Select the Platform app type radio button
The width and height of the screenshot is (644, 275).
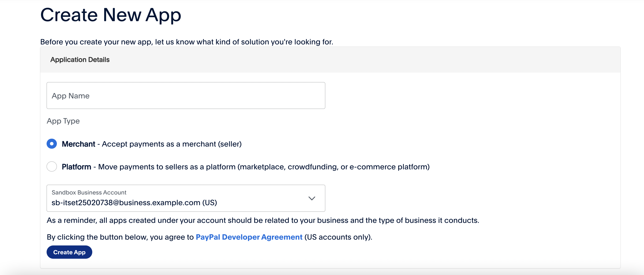tap(52, 166)
